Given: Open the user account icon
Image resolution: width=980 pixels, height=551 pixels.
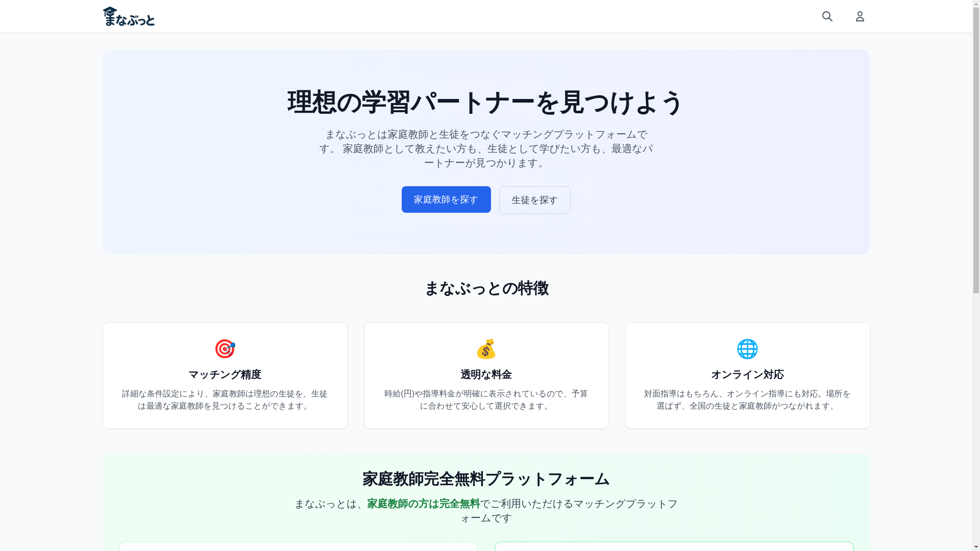Looking at the screenshot, I should click(x=860, y=16).
